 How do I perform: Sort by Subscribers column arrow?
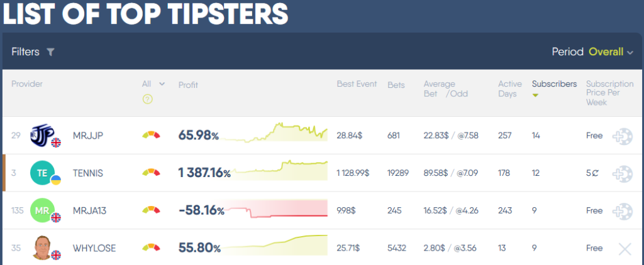536,95
